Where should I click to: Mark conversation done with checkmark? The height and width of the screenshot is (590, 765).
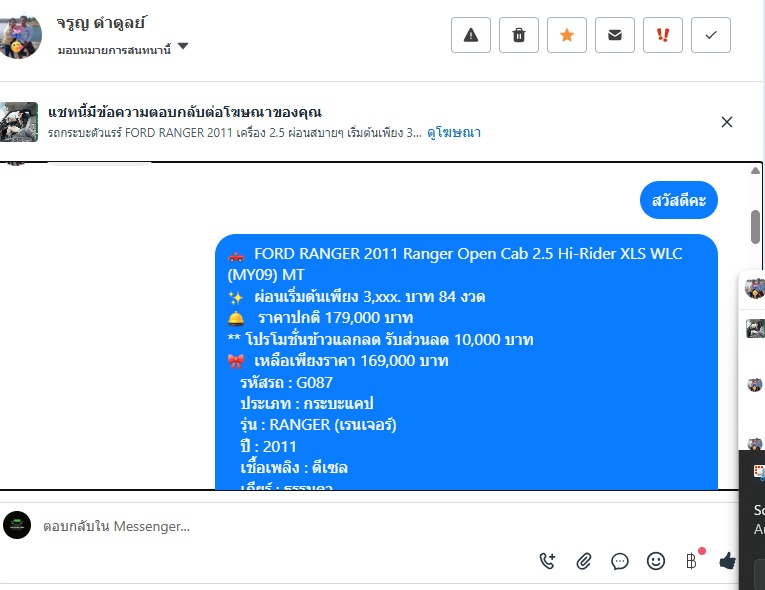711,35
